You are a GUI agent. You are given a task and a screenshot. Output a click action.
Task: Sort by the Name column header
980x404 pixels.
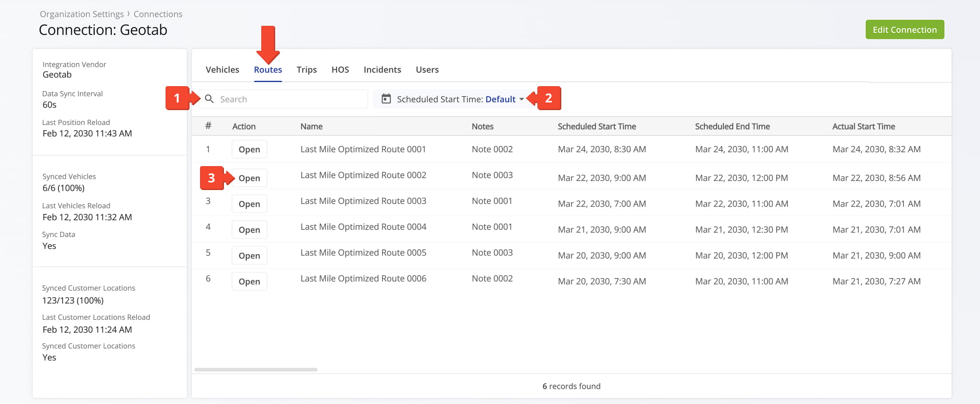tap(312, 126)
